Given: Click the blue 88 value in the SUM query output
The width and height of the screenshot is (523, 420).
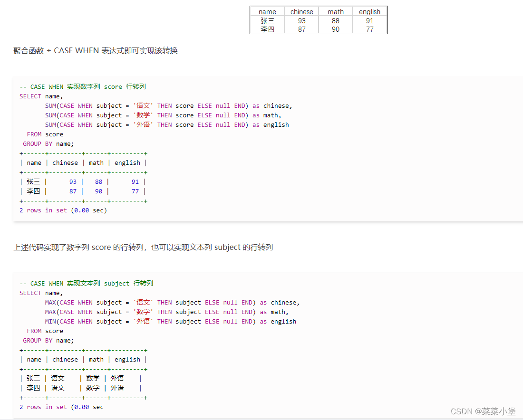Looking at the screenshot, I should pos(98,182).
